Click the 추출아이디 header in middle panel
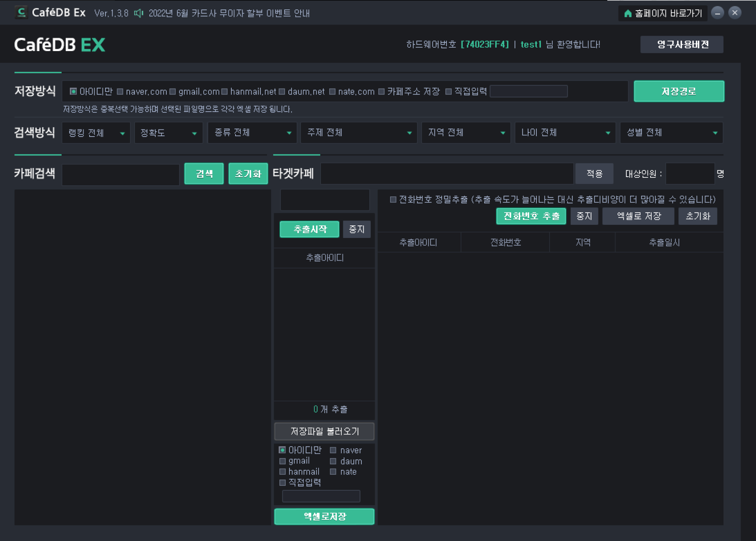This screenshot has height=541, width=756. [x=325, y=258]
